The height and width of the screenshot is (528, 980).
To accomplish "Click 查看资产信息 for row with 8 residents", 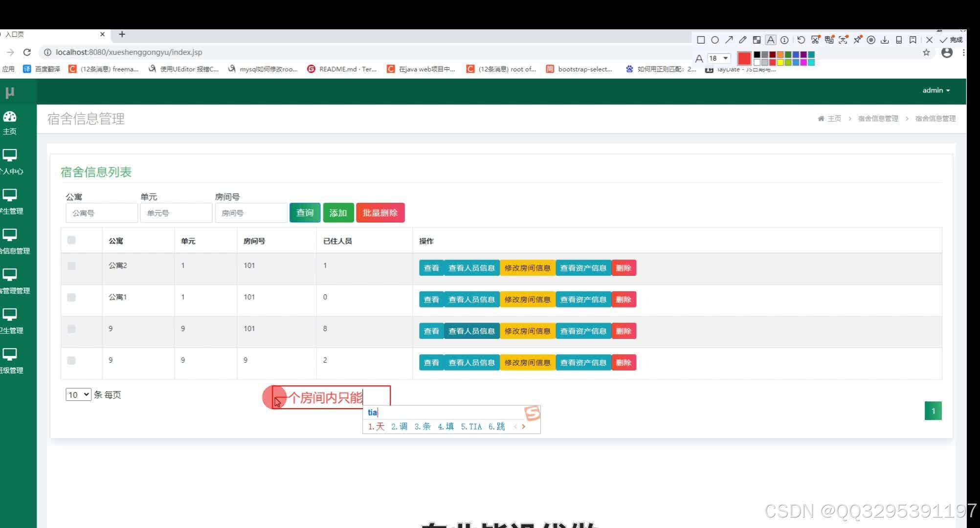I will click(583, 331).
